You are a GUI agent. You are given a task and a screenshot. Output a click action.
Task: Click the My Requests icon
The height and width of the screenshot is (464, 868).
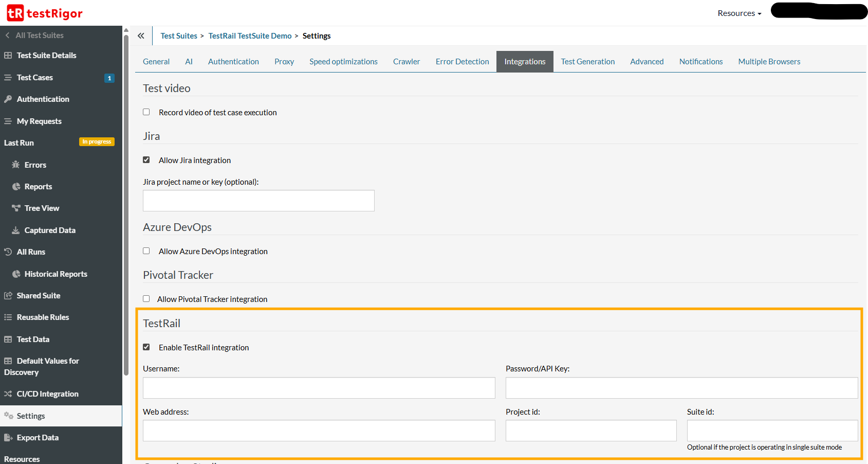[8, 121]
